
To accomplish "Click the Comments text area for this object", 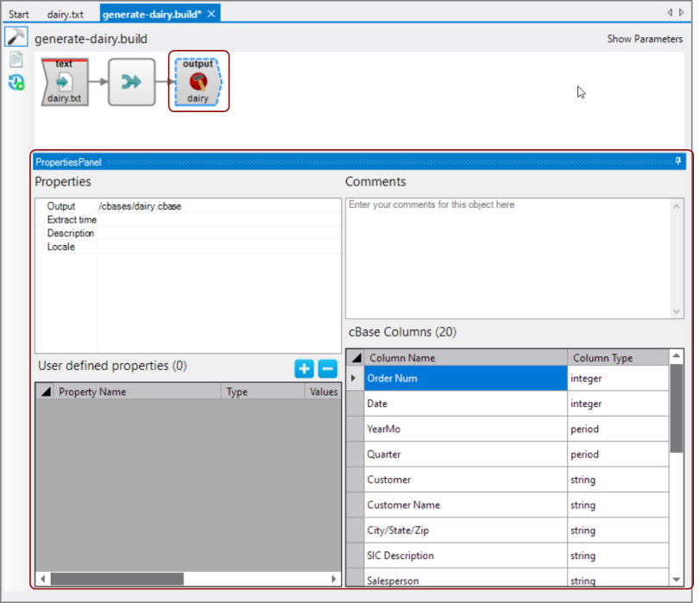I will pos(509,254).
